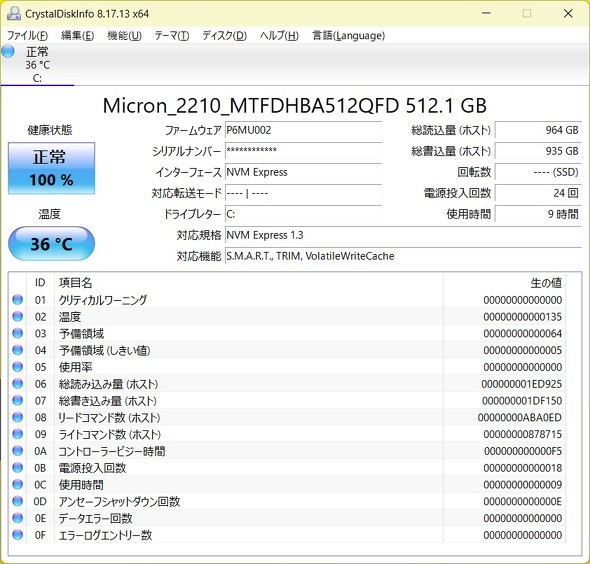Click raw value 00000000000F5
This screenshot has width=590, height=564.
click(x=523, y=451)
